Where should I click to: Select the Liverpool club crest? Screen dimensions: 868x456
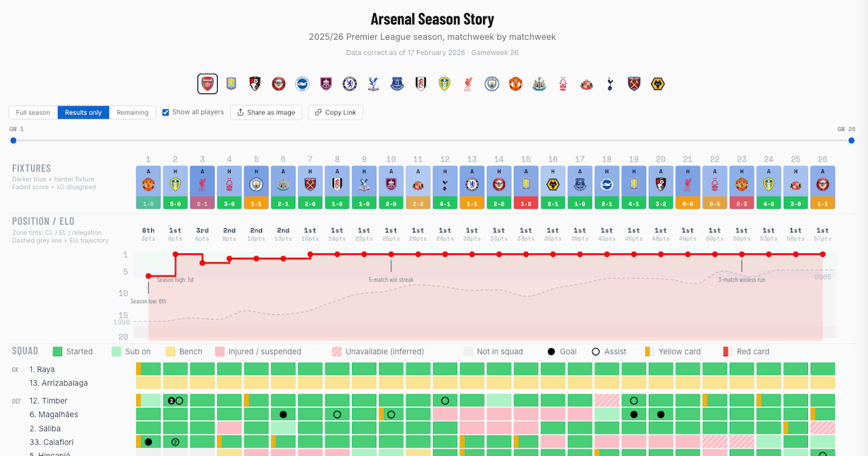click(467, 83)
